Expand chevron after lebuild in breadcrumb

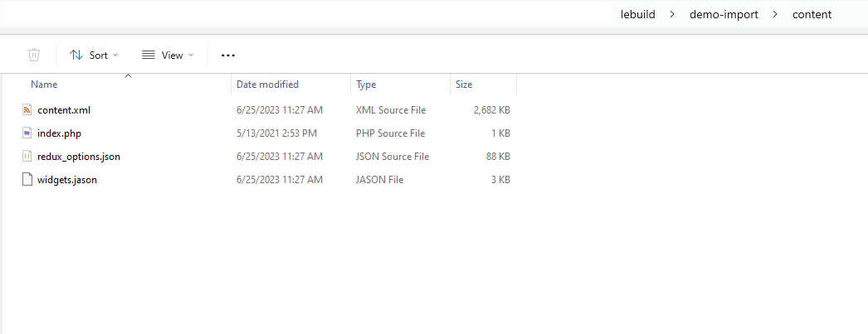coord(673,15)
